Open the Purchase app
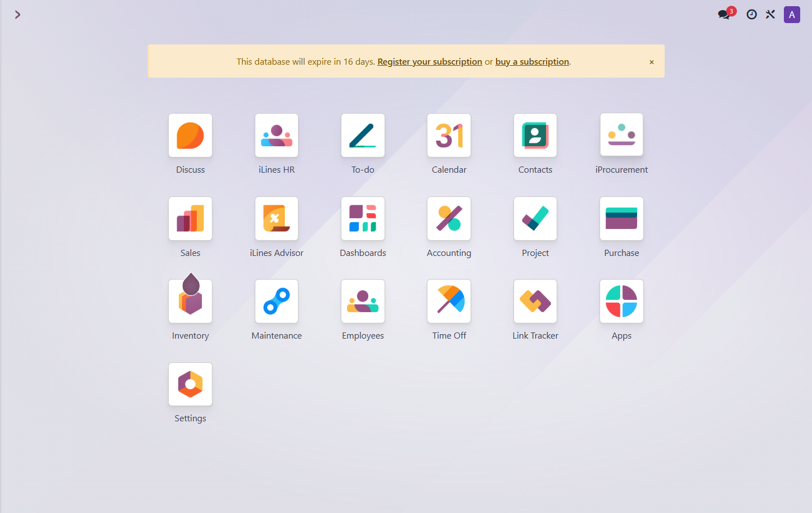812x513 pixels. tap(621, 219)
